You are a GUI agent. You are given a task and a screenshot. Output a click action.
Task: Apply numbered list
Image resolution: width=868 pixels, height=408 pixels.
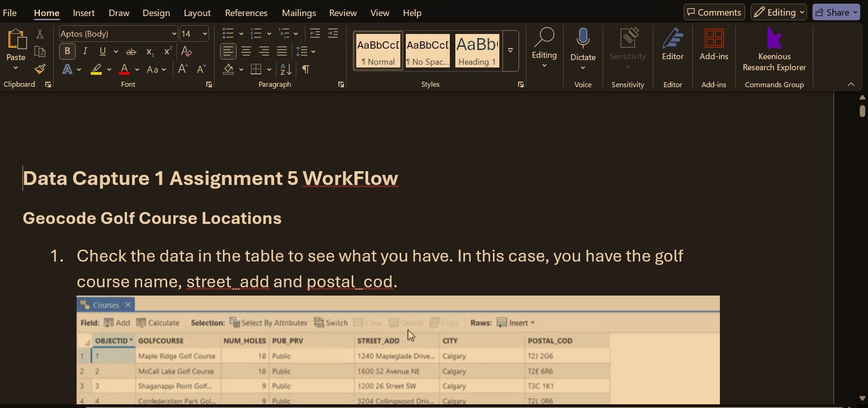point(256,34)
